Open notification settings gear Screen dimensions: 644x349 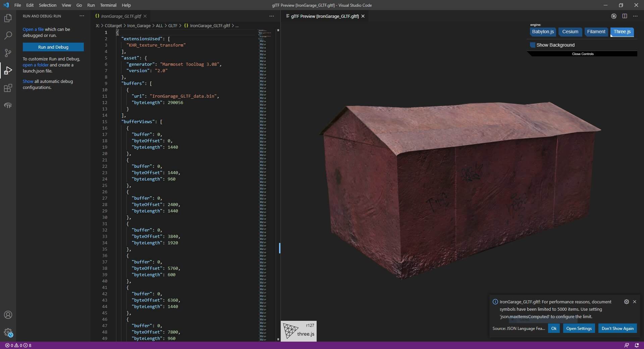click(626, 302)
